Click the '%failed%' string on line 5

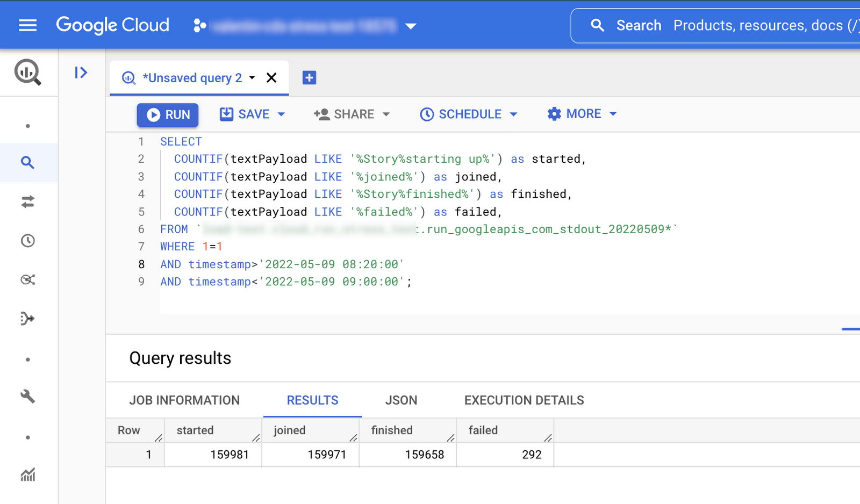tap(384, 212)
